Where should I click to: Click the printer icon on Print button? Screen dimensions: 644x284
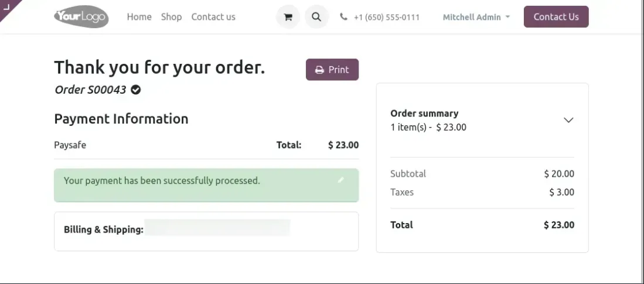(x=319, y=70)
